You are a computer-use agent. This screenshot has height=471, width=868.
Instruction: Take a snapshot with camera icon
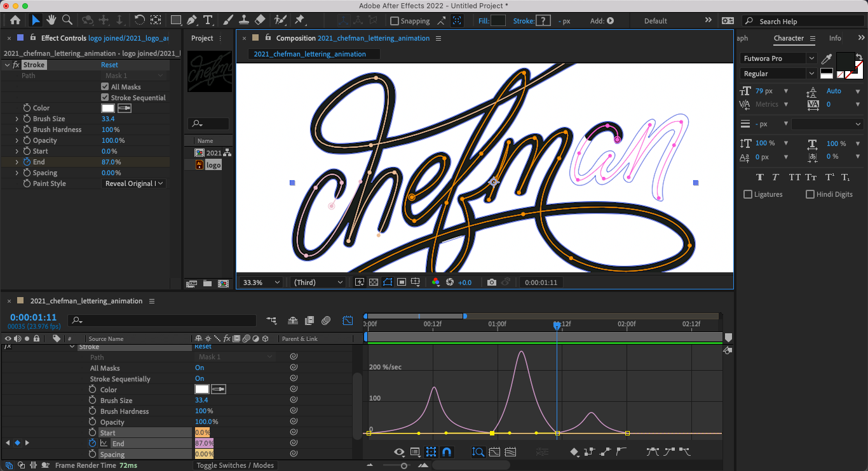pos(491,282)
